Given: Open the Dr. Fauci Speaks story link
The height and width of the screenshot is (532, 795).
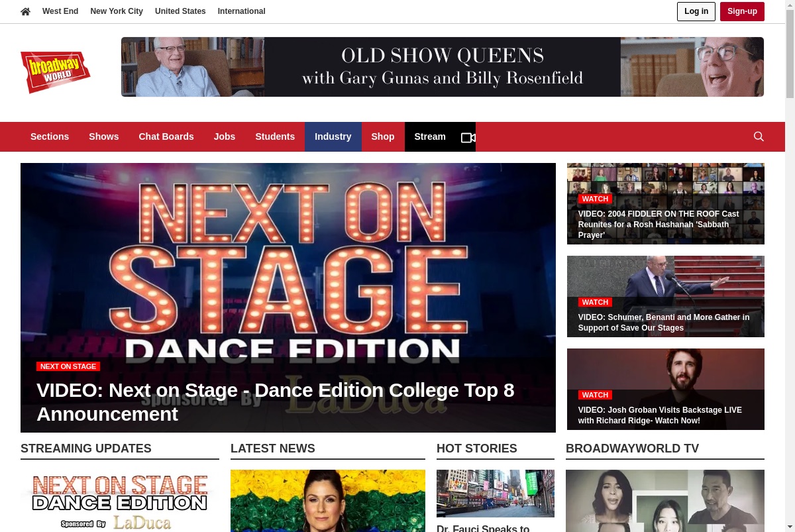Looking at the screenshot, I should [483, 528].
